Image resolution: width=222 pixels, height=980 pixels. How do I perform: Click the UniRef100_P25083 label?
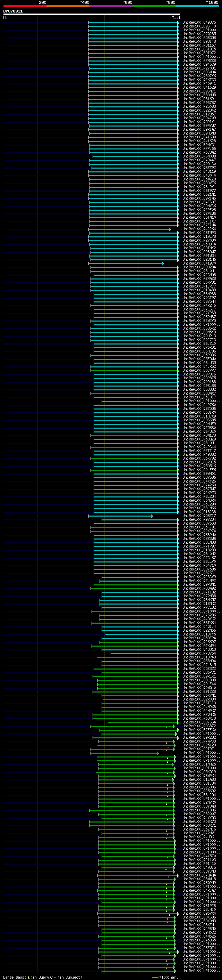coord(199,106)
